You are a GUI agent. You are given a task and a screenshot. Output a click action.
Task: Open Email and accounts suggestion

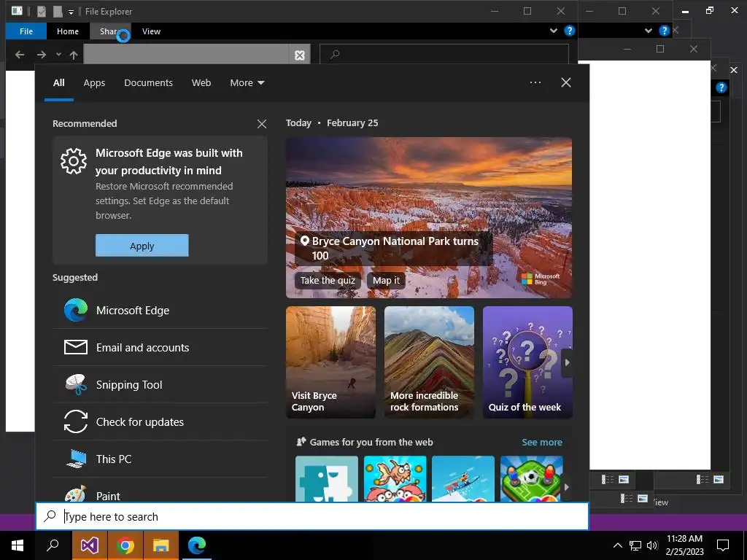[160, 348]
